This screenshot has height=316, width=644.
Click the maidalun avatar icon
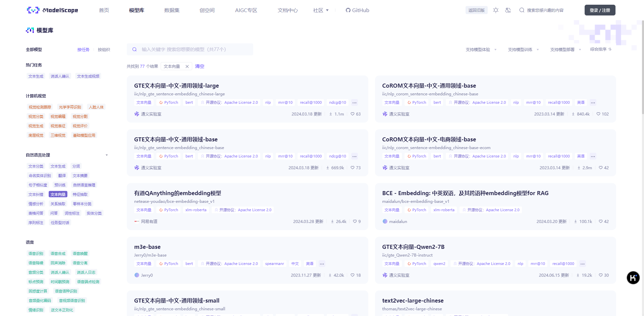[x=385, y=222]
